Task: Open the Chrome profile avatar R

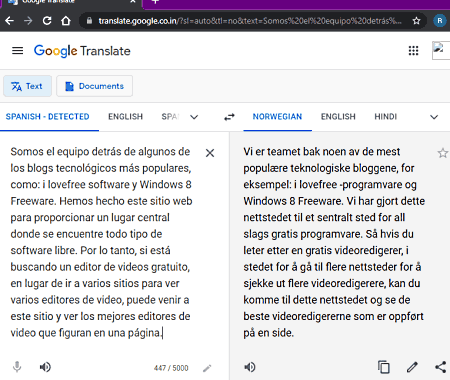Action: [440, 21]
